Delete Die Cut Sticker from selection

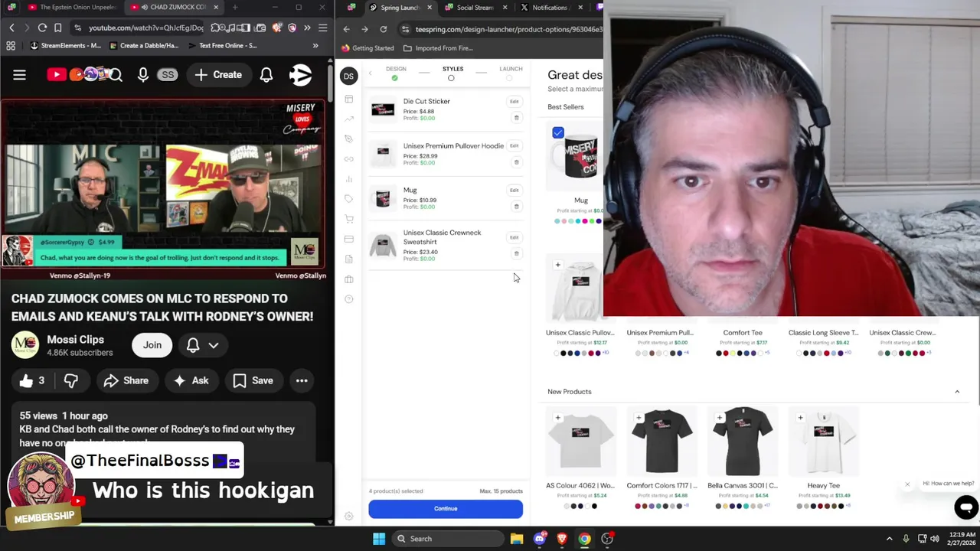click(517, 118)
